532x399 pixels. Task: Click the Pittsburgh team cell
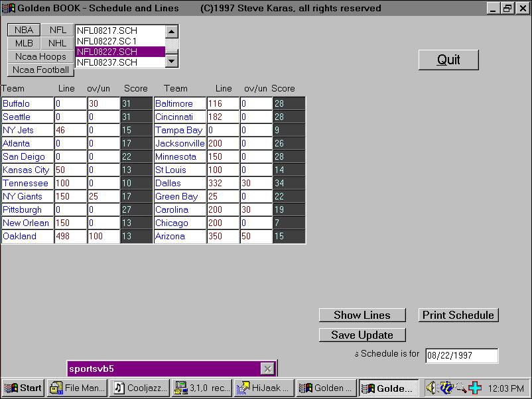28,209
